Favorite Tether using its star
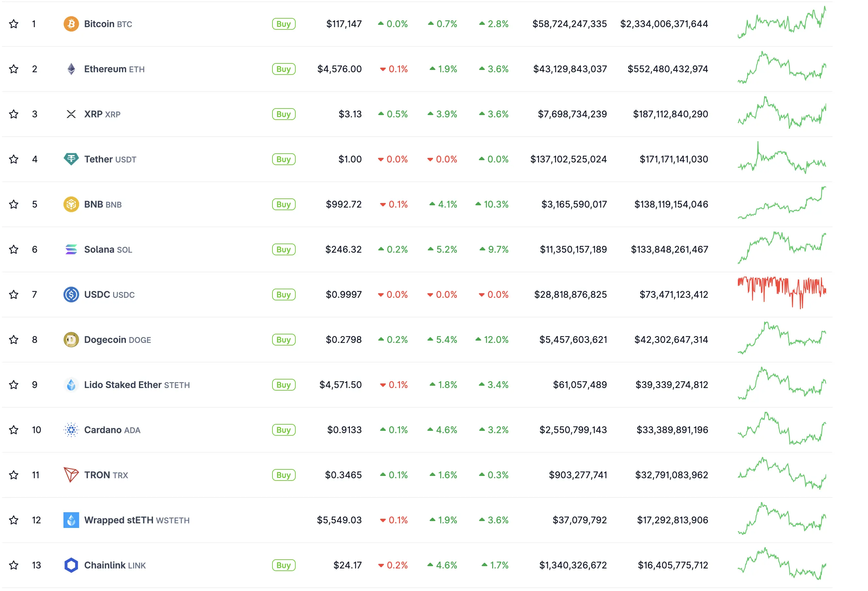This screenshot has height=591, width=868. tap(14, 160)
